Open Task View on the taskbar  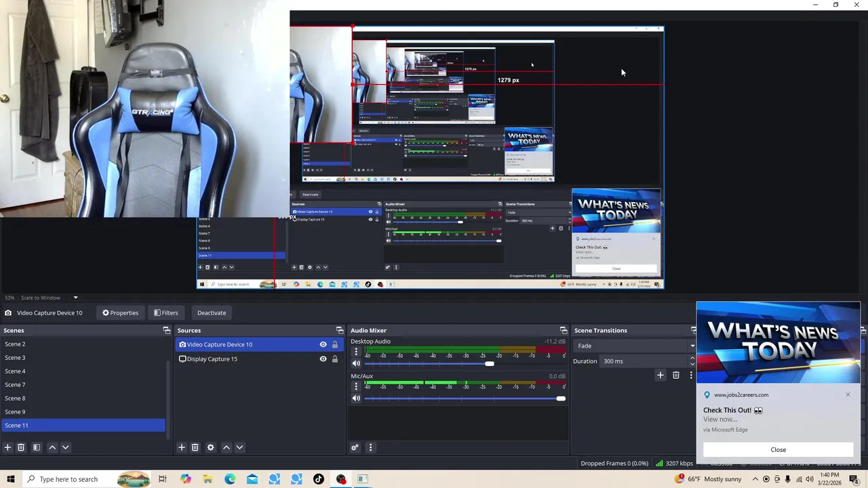click(163, 479)
